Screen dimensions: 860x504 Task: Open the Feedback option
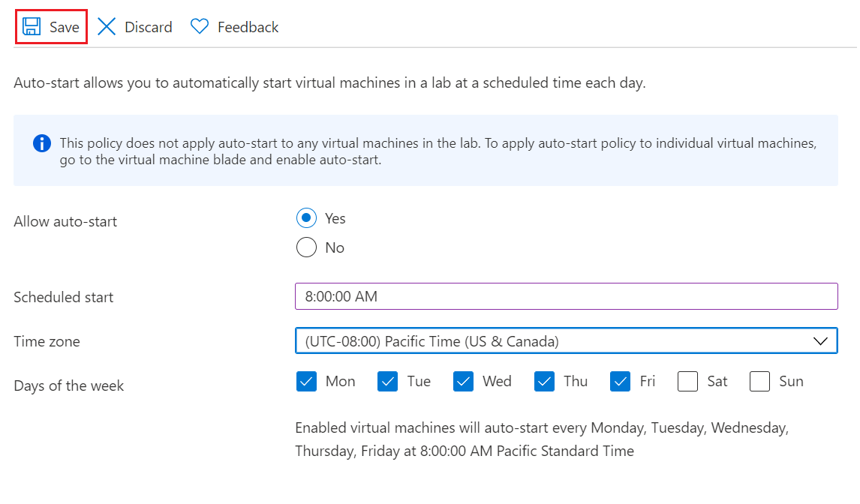coord(234,26)
